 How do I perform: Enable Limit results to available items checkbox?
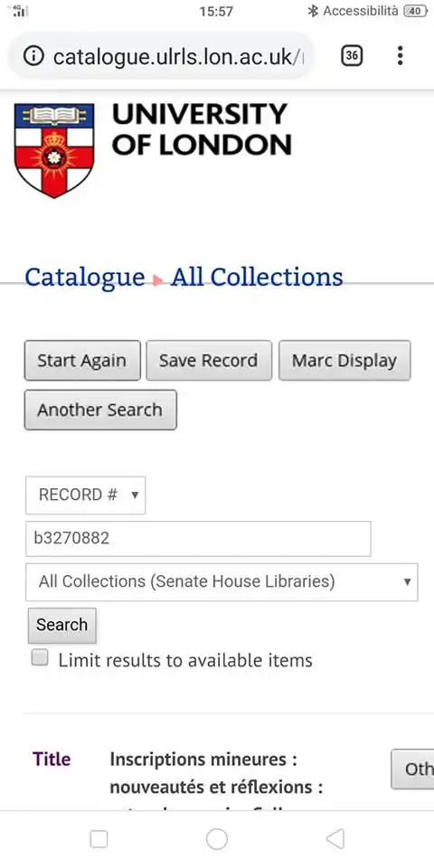point(39,657)
